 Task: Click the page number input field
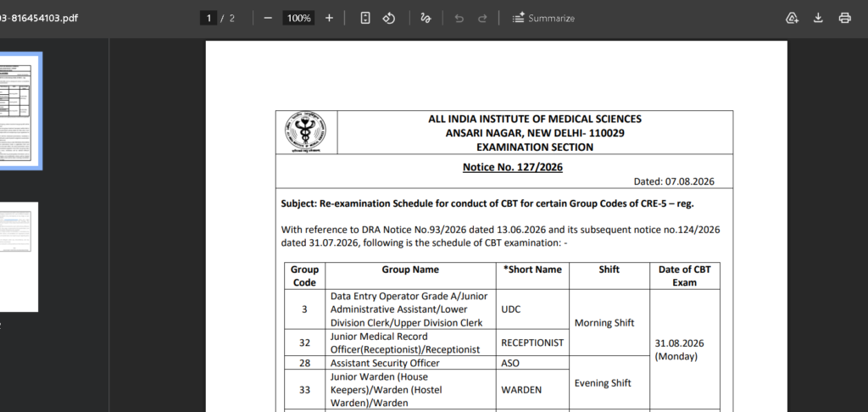point(209,19)
